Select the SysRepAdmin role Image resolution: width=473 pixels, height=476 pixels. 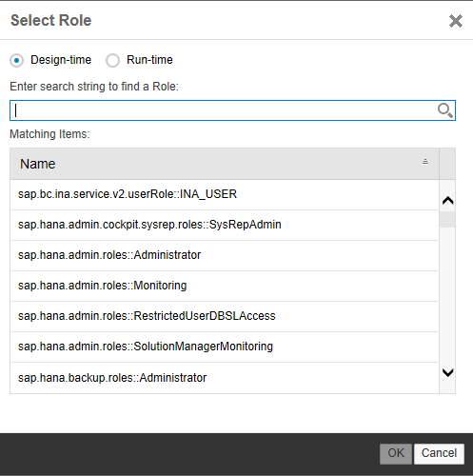(225, 225)
